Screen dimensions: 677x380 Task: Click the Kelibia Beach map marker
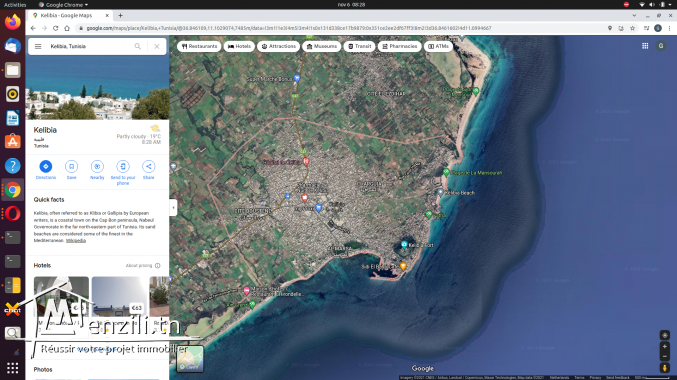click(440, 193)
